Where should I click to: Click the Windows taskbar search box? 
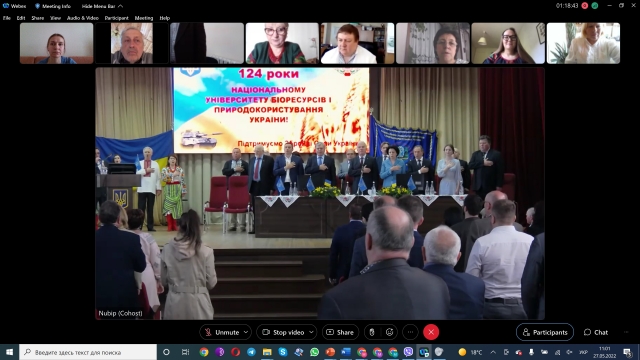[x=88, y=352]
